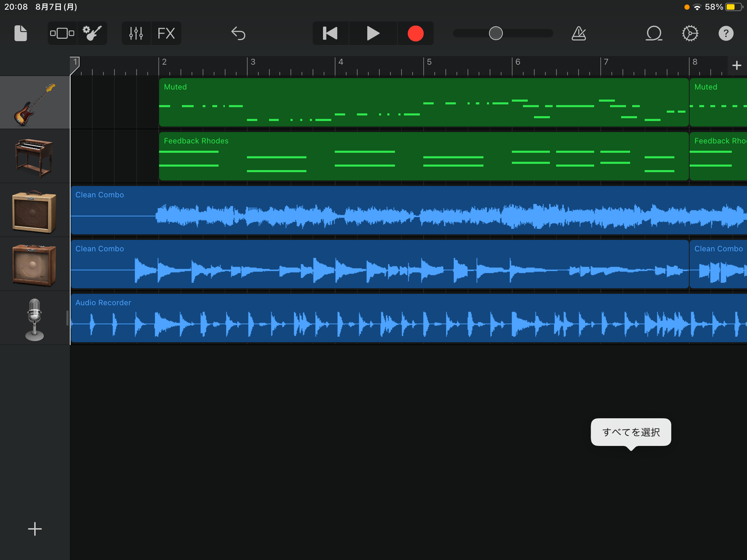The width and height of the screenshot is (747, 560).
Task: Select the Audio Recorder microphone track
Action: [35, 318]
